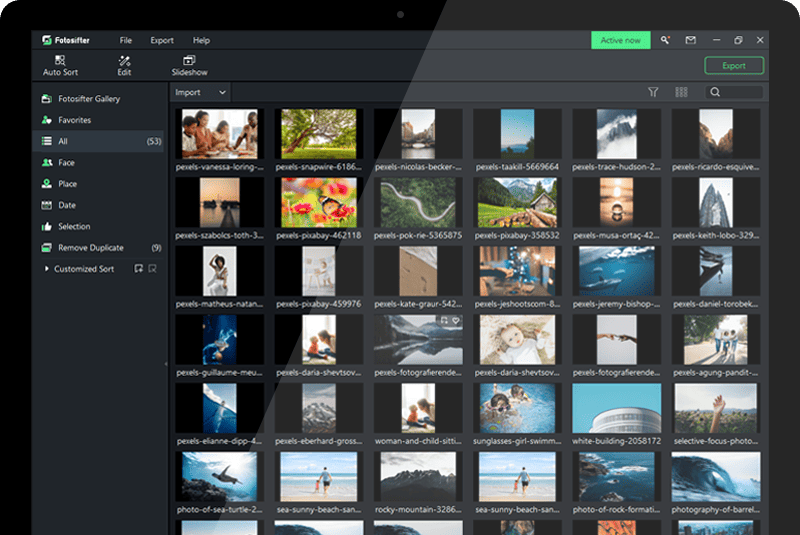Click the search input field

click(742, 92)
